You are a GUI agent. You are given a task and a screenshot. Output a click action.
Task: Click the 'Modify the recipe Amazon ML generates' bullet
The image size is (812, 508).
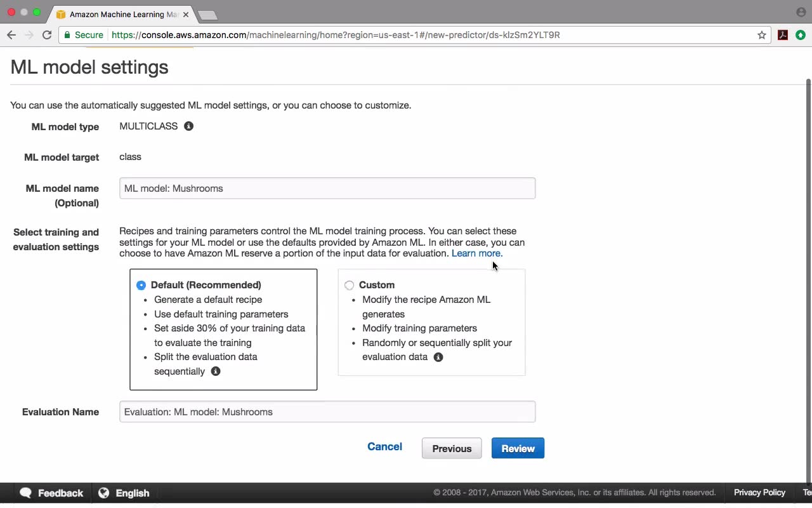coord(426,307)
